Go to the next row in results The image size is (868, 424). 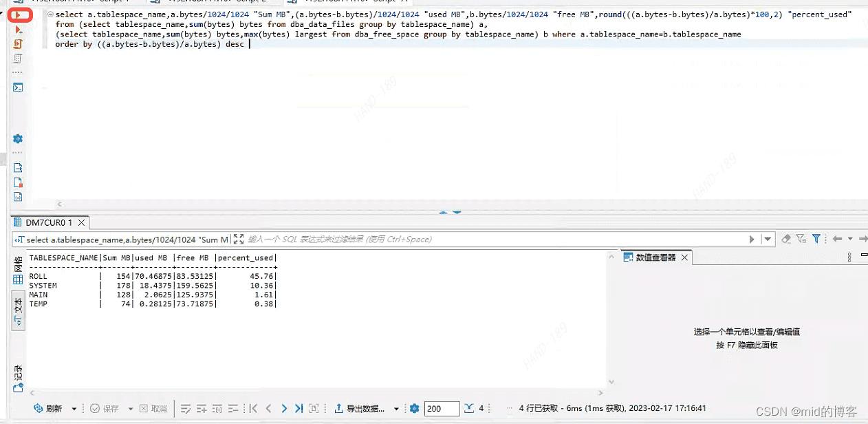pyautogui.click(x=284, y=409)
